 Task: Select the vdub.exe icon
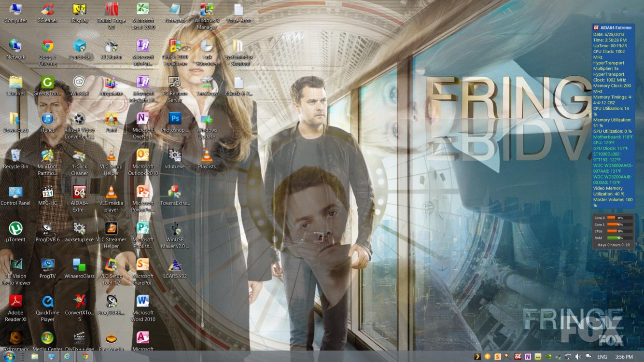[x=175, y=159]
